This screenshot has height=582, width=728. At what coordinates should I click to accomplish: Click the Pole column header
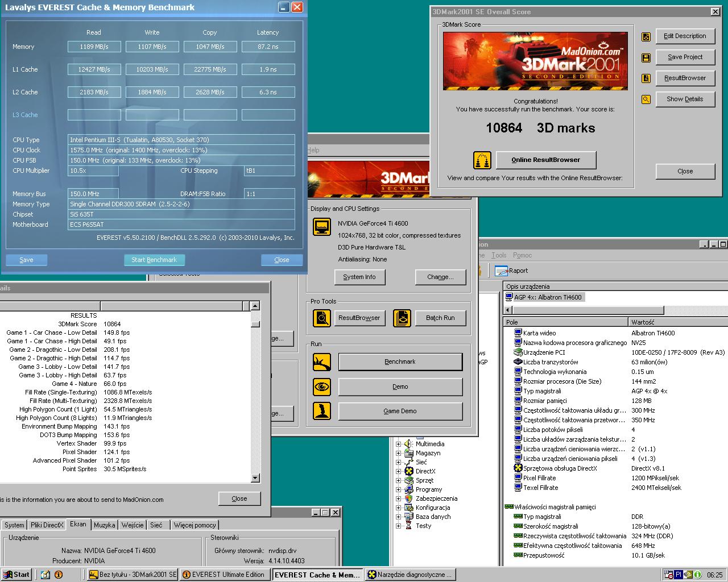click(566, 322)
